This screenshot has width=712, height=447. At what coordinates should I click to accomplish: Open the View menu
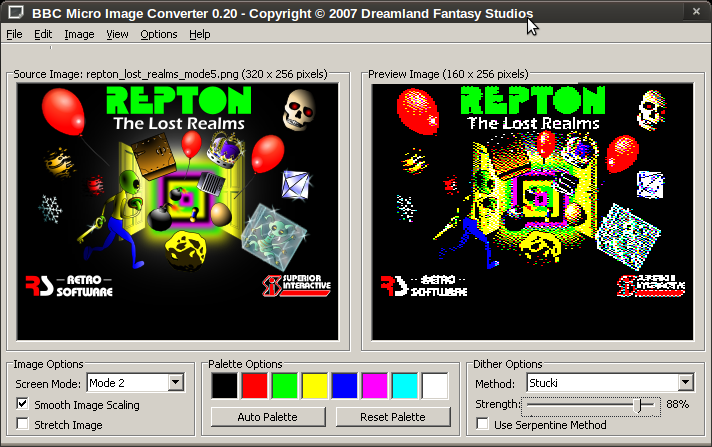click(x=117, y=34)
